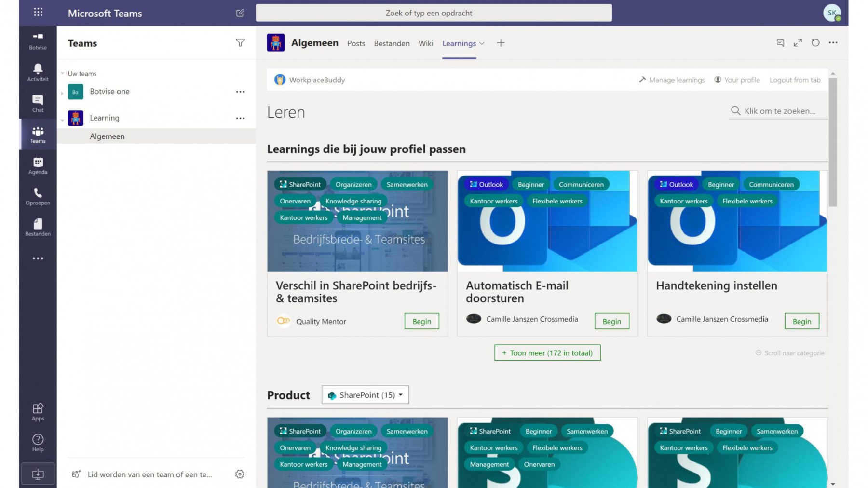Screen dimensions: 868x488
Task: Switch to the Posts tab
Action: tap(356, 43)
